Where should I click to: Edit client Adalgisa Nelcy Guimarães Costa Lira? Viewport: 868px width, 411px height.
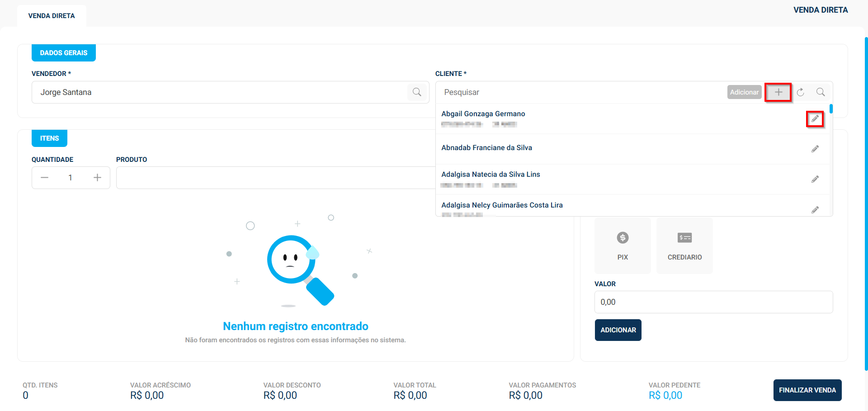click(815, 209)
